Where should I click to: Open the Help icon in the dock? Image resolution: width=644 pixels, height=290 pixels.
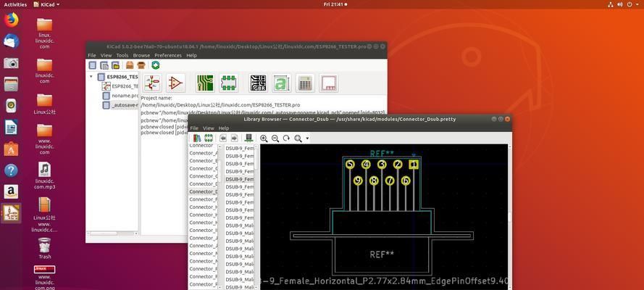pyautogui.click(x=11, y=170)
